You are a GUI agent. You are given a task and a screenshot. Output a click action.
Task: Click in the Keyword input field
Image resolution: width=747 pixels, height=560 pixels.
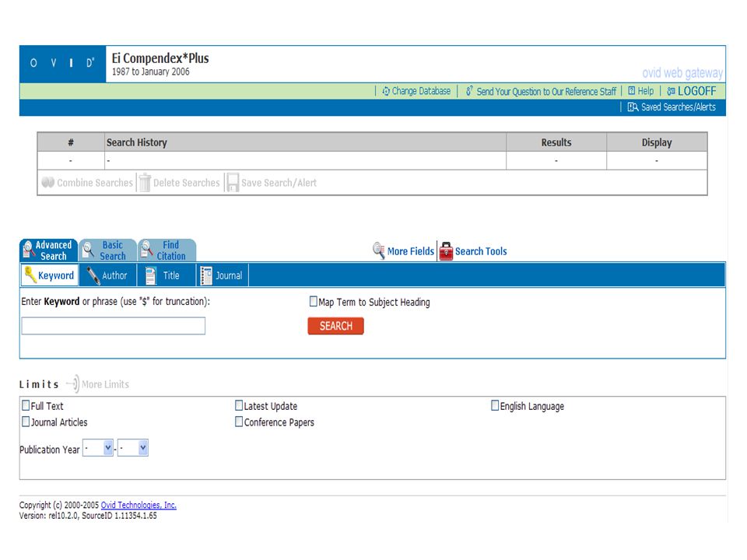click(114, 326)
